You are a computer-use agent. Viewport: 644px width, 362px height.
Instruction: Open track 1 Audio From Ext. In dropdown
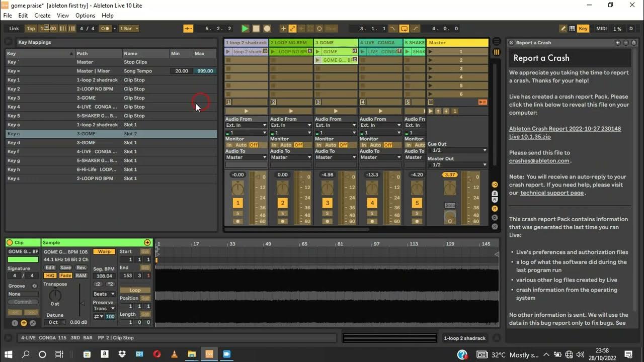pyautogui.click(x=246, y=125)
